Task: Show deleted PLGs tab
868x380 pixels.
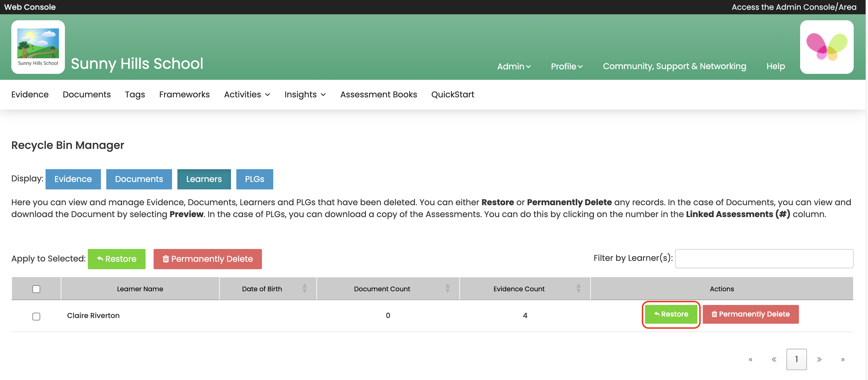Action: [x=254, y=179]
